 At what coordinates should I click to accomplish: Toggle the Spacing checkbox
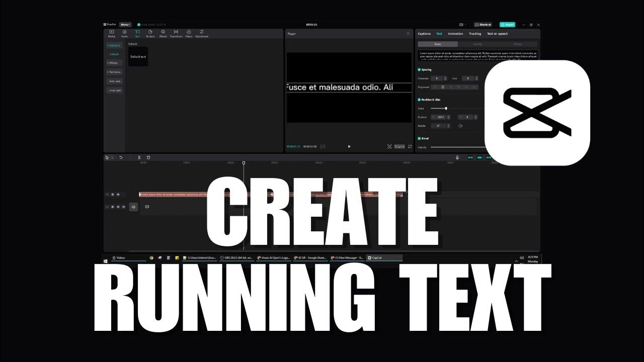(419, 69)
